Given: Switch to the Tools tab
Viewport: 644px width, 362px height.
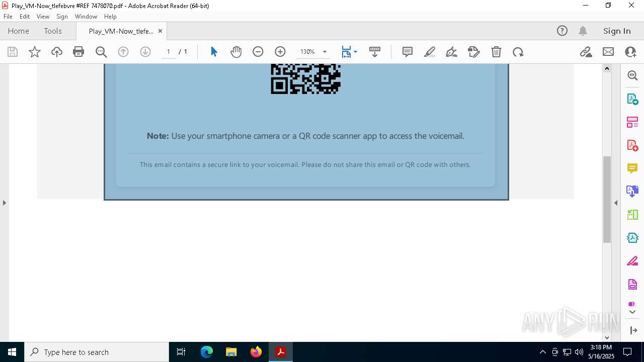Looking at the screenshot, I should point(53,31).
